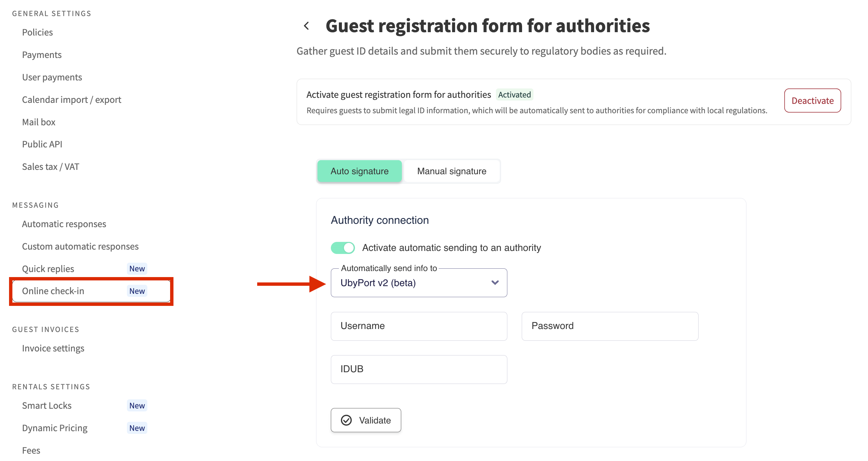Go to Public API settings

click(x=42, y=144)
